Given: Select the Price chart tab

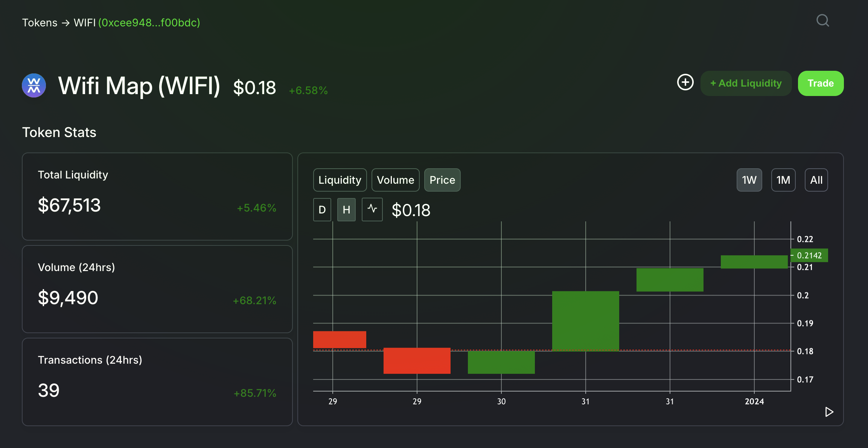Looking at the screenshot, I should 442,180.
